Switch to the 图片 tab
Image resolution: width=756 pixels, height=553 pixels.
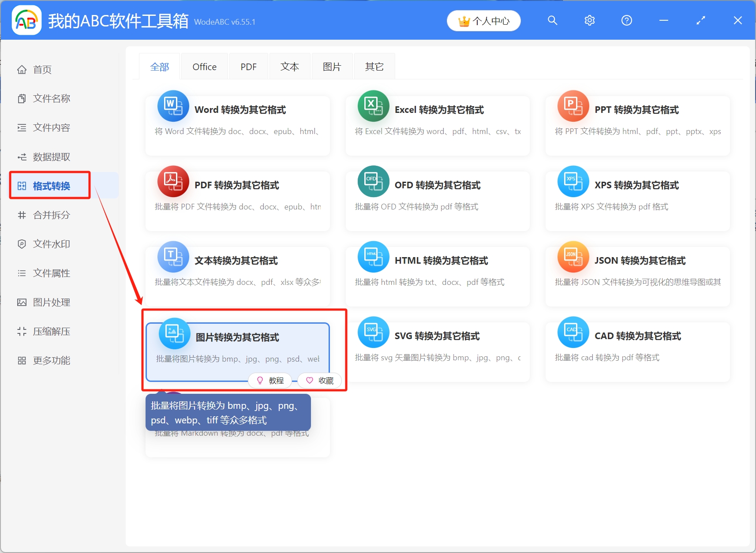pos(332,67)
